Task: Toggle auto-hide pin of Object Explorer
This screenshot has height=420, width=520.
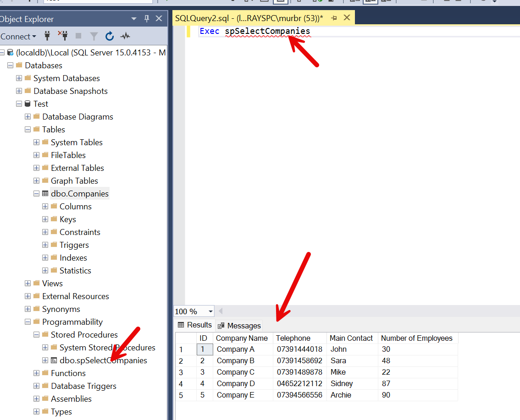Action: [147, 18]
